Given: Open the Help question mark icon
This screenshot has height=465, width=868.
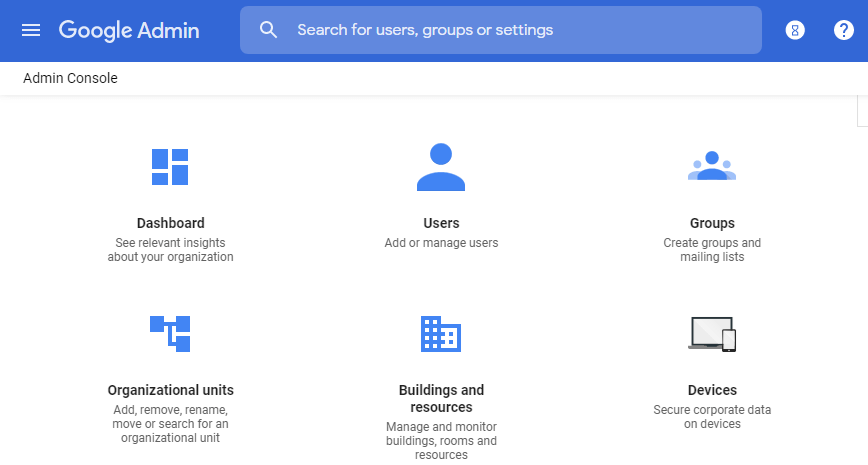Looking at the screenshot, I should pyautogui.click(x=844, y=30).
